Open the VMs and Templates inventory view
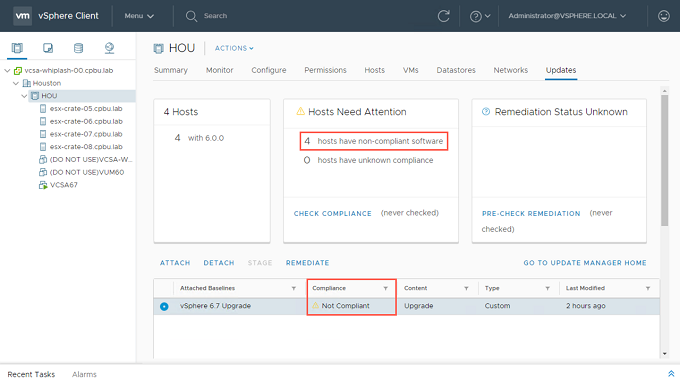Viewport: 680px width, 382px height. 48,48
